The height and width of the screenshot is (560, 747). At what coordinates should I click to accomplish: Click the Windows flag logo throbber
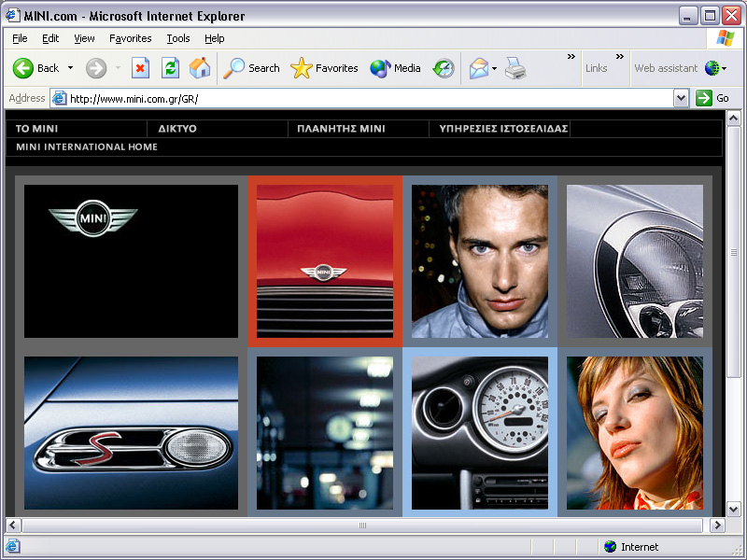pos(726,38)
